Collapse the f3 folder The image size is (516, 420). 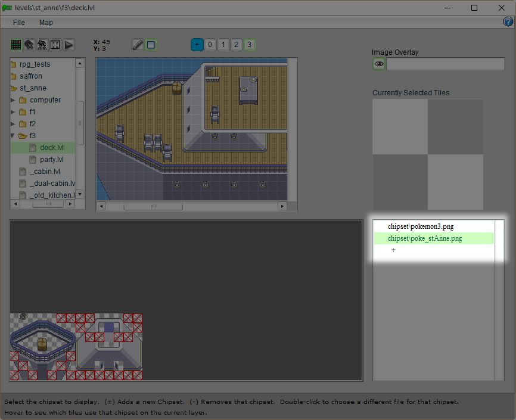coord(13,136)
